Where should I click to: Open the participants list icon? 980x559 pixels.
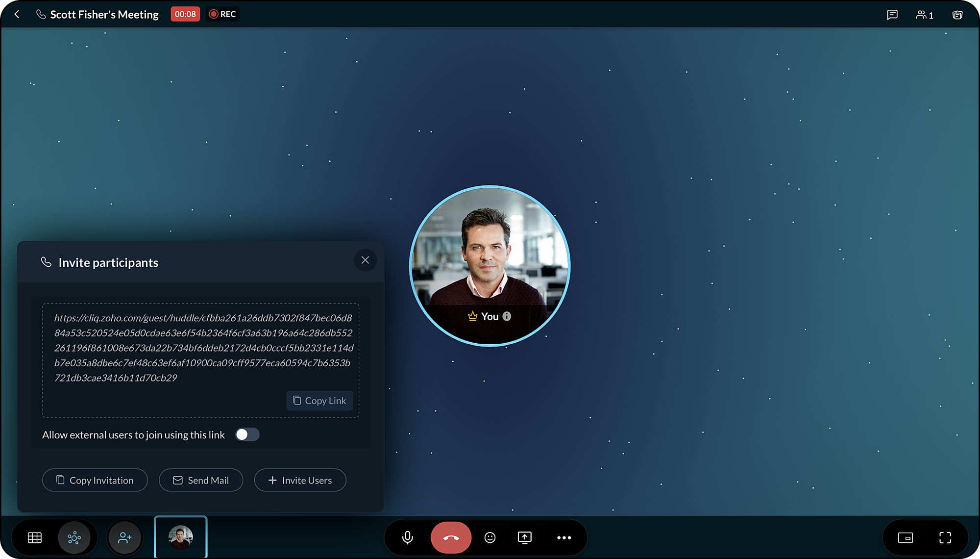click(924, 15)
